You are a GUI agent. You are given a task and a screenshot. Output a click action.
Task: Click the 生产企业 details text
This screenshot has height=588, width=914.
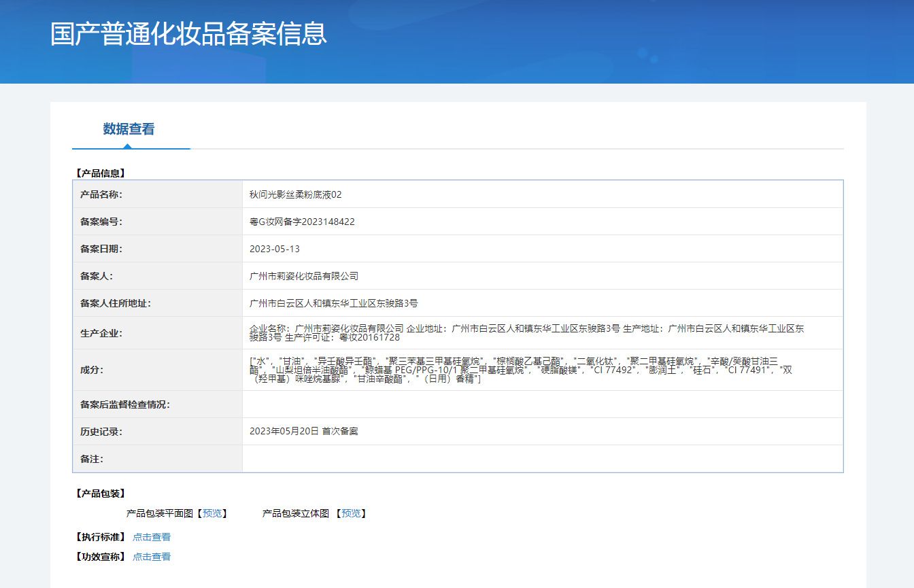tap(526, 332)
